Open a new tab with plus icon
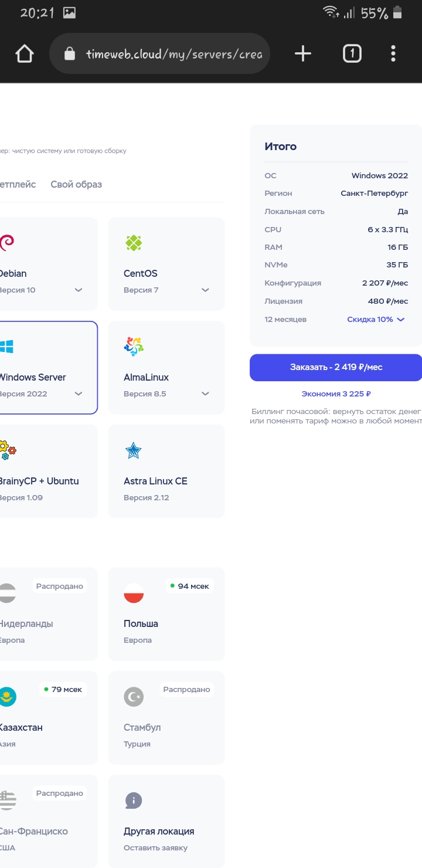The width and height of the screenshot is (422, 868). coord(302,54)
